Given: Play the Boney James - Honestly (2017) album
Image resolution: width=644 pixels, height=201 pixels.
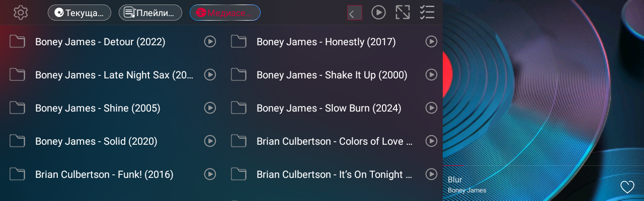Looking at the screenshot, I should click(x=431, y=42).
